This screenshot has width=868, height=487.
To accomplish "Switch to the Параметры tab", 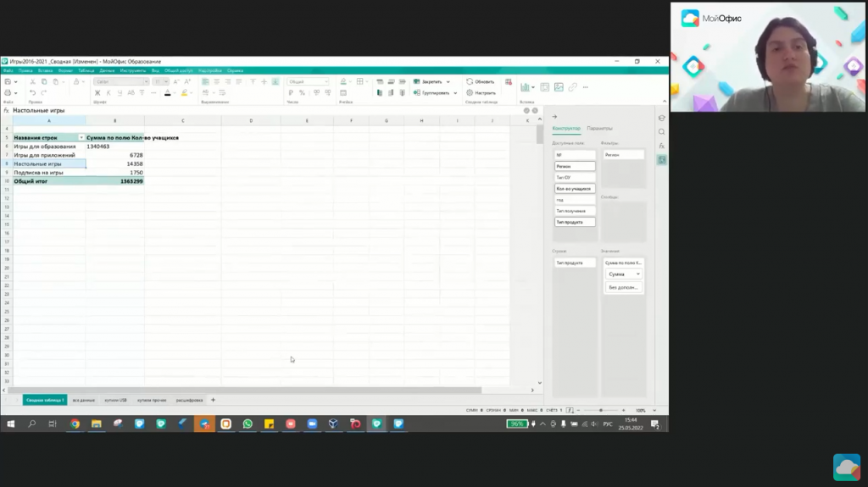I will (599, 129).
